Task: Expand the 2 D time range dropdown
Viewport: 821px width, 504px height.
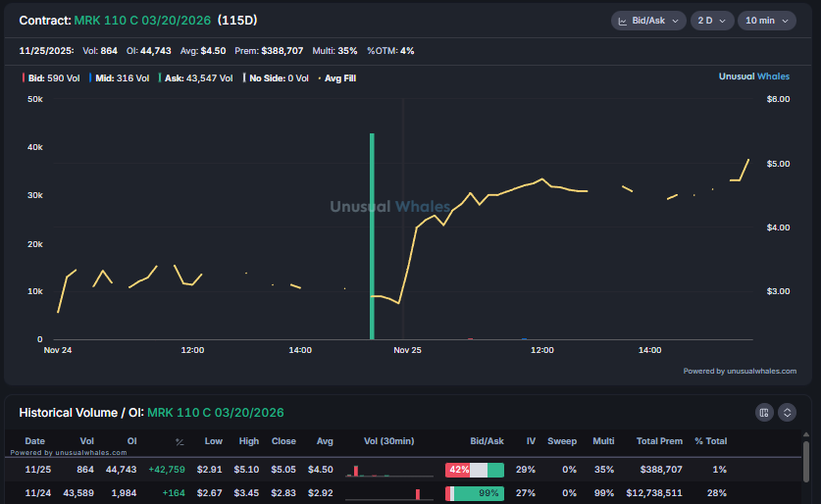Action: click(711, 21)
